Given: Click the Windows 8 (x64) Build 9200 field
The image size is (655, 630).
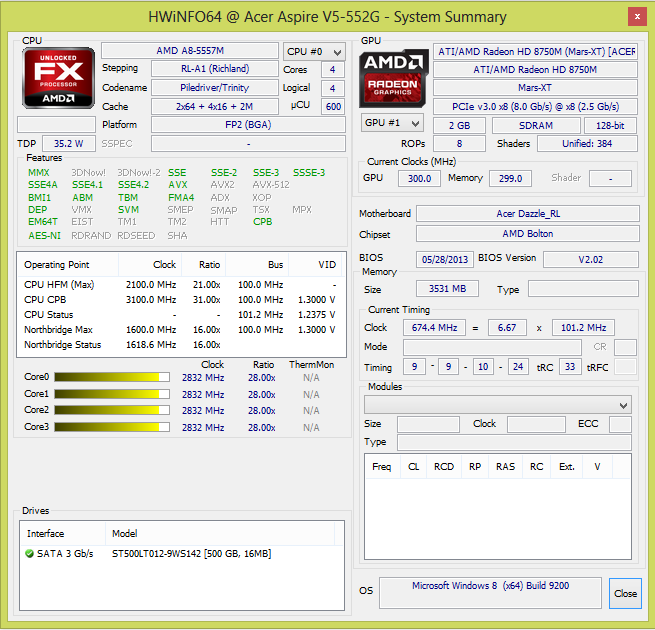Looking at the screenshot, I should tap(490, 593).
